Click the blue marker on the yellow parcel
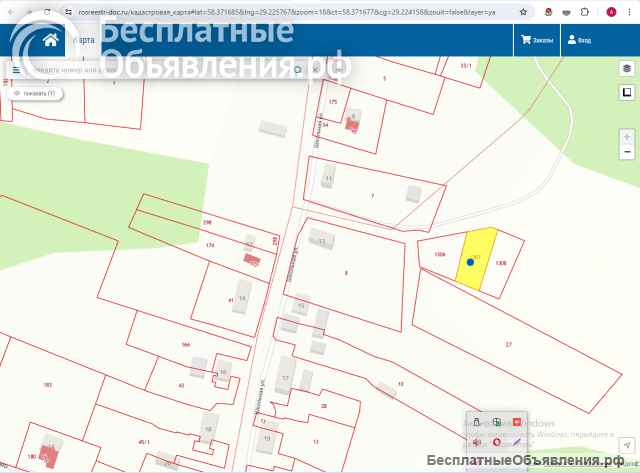The height and width of the screenshot is (473, 640). coord(470,262)
